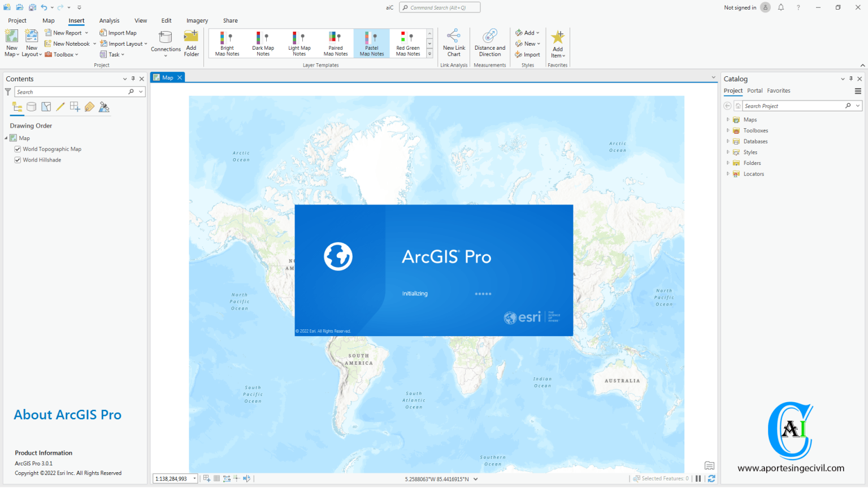Open the Add Notebook tool icon
Viewport: 868px width, 488px height.
point(49,43)
